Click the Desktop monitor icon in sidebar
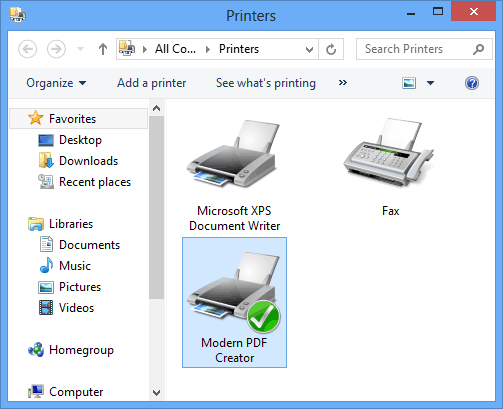Screen dimensions: 503x409 (46, 140)
